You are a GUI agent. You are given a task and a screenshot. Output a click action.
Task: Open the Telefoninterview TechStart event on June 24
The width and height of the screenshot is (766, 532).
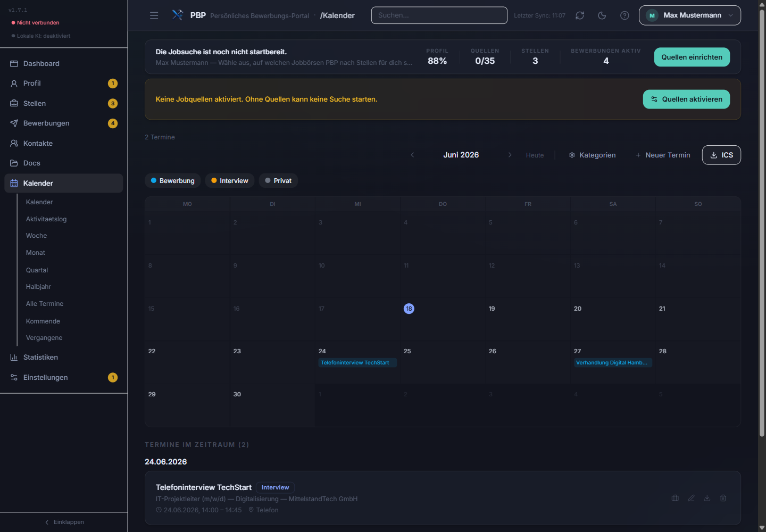coord(357,363)
